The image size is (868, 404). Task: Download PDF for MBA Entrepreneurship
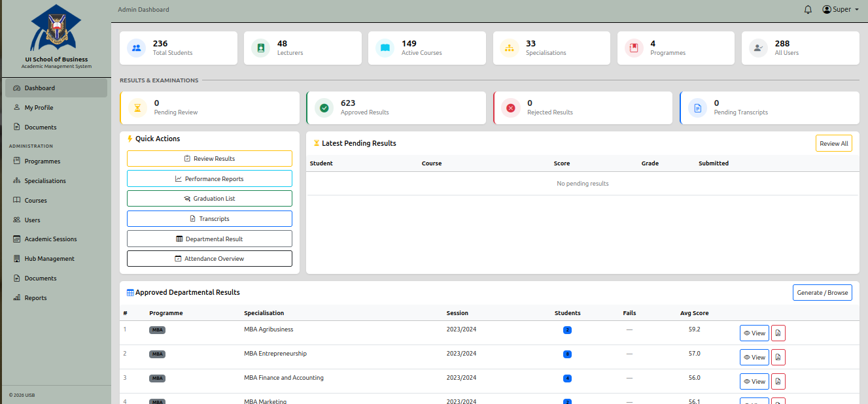click(778, 358)
